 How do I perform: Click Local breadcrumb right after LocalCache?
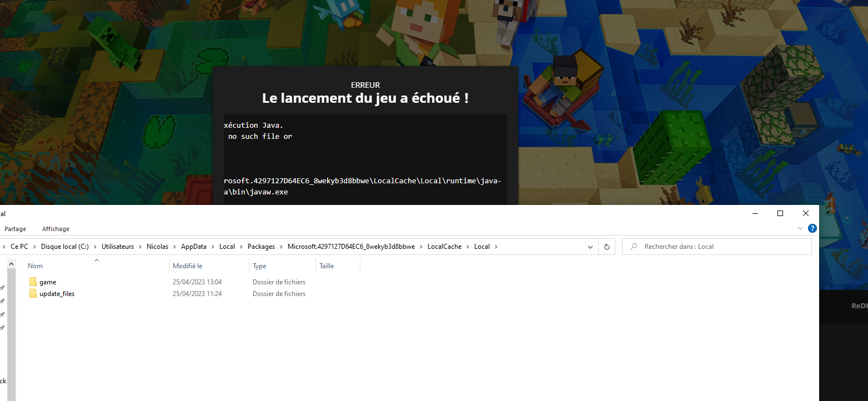[x=482, y=247]
